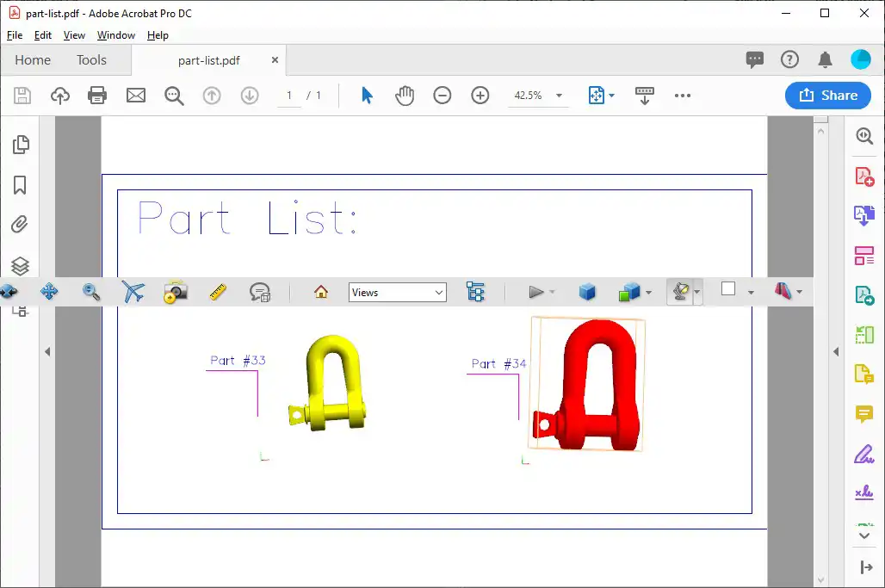The image size is (885, 588).
Task: Zoom out with minus button
Action: pos(442,96)
